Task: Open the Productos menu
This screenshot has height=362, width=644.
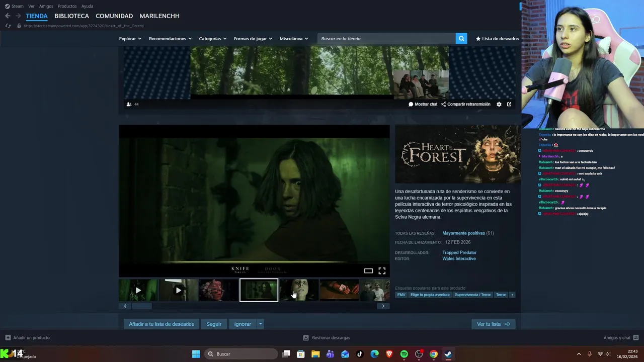Action: [67, 6]
